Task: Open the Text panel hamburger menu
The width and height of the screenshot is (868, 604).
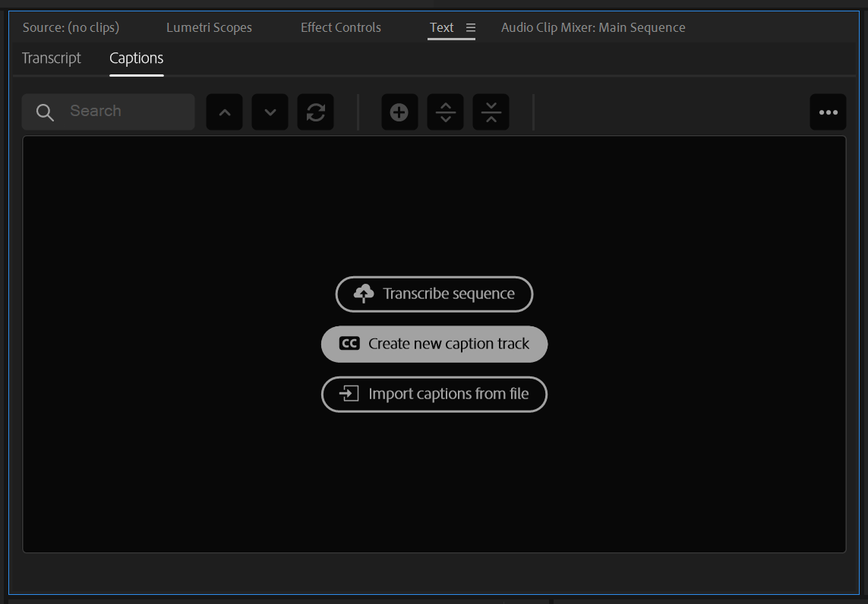Action: (471, 27)
